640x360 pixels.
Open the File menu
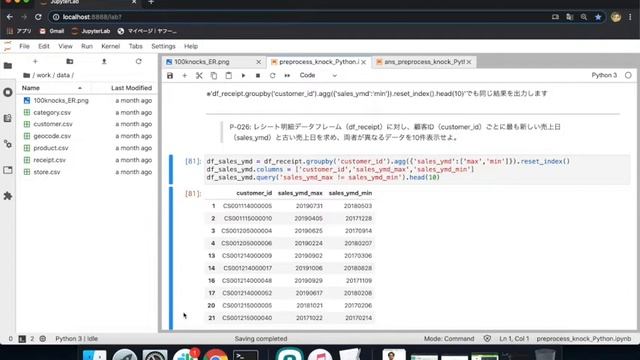tap(24, 46)
